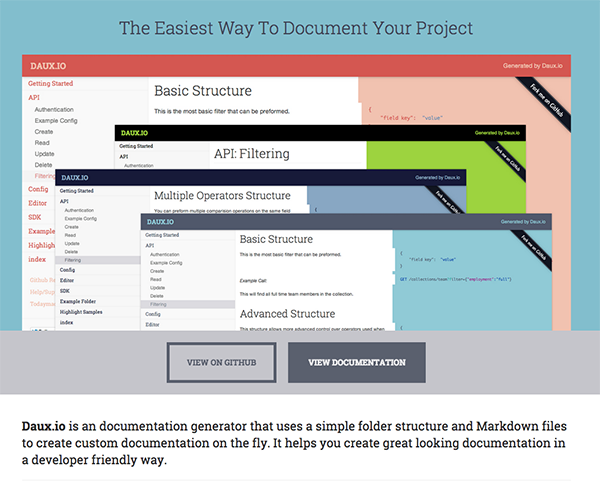Click Generated by Daux.io in black header
The image size is (600, 484).
[x=497, y=133]
